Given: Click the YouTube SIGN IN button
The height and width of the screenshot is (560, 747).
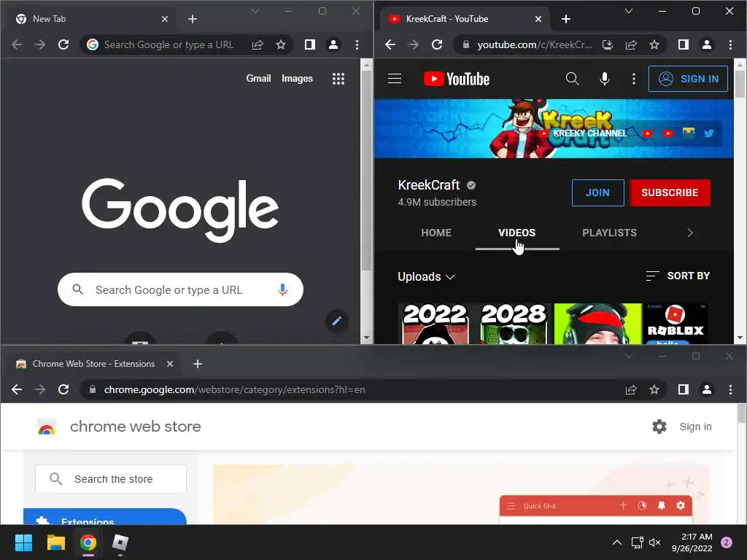Looking at the screenshot, I should pos(688,79).
